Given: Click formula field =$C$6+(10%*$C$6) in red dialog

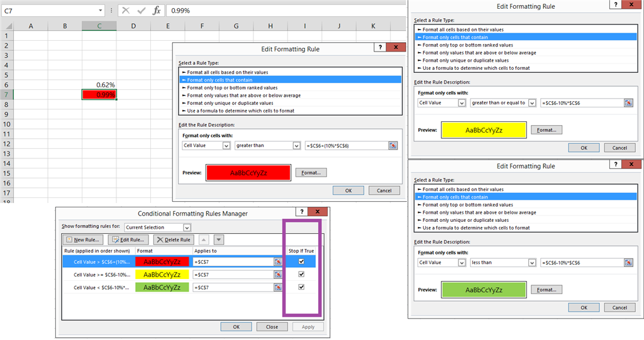Looking at the screenshot, I should (347, 145).
